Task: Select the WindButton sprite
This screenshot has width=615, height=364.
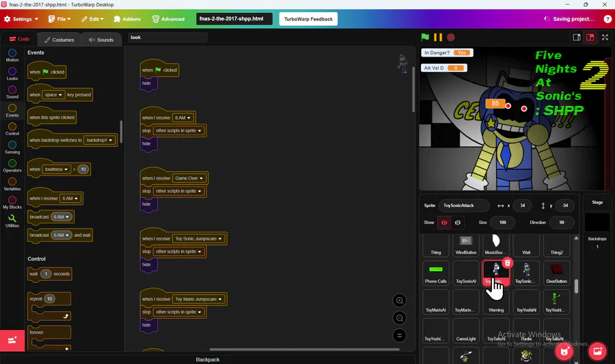Action: point(466,245)
